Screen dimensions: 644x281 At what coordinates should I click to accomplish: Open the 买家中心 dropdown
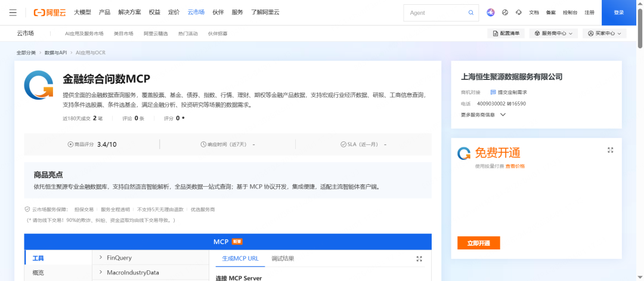(604, 33)
